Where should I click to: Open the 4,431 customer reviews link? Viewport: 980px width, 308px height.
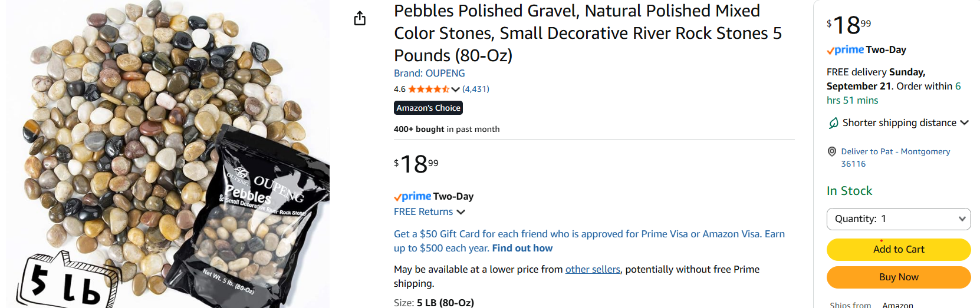click(476, 90)
